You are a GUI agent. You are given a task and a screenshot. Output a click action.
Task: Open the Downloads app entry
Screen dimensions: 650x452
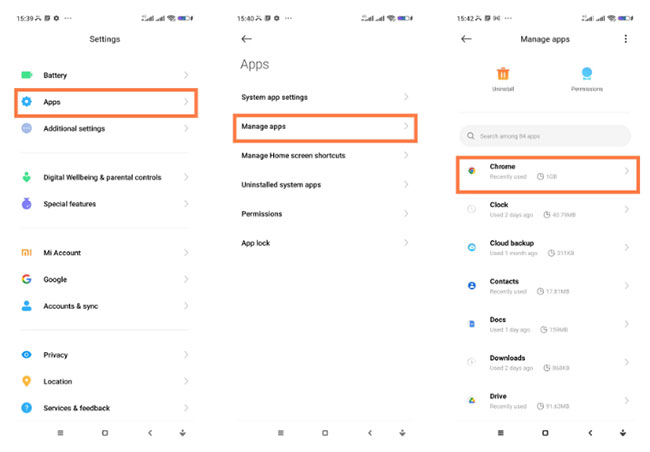pyautogui.click(x=545, y=362)
